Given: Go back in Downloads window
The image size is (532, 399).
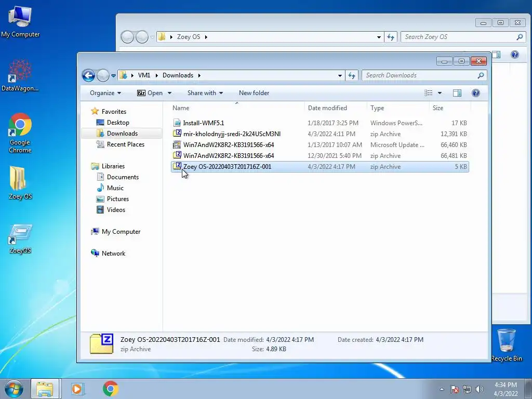Looking at the screenshot, I should click(x=88, y=76).
